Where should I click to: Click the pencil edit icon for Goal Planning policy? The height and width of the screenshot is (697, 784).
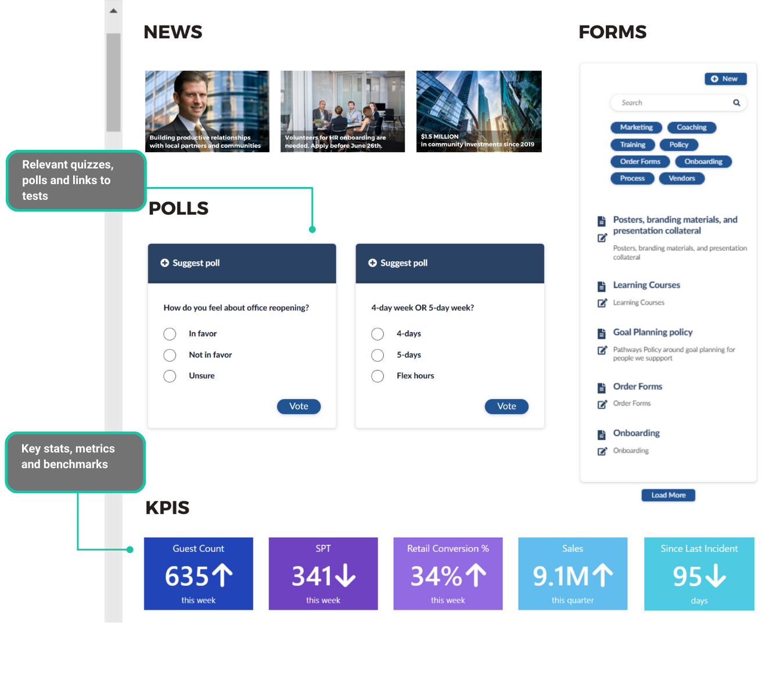(602, 350)
